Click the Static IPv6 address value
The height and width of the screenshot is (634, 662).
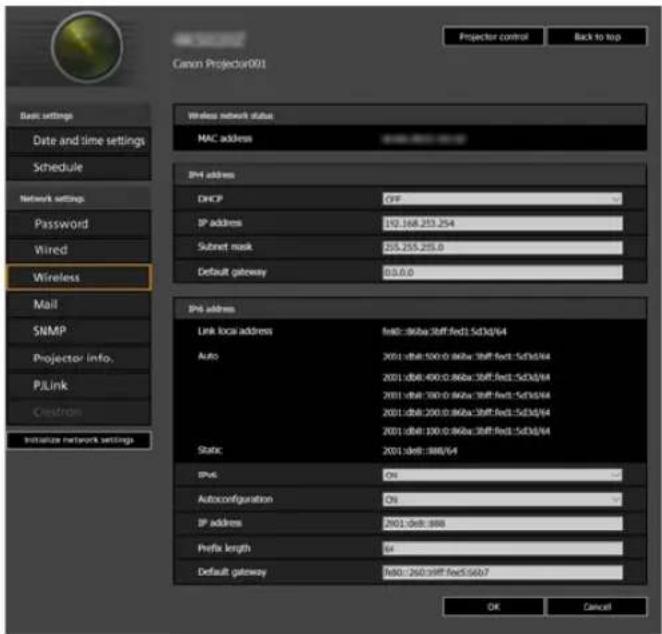tap(420, 451)
